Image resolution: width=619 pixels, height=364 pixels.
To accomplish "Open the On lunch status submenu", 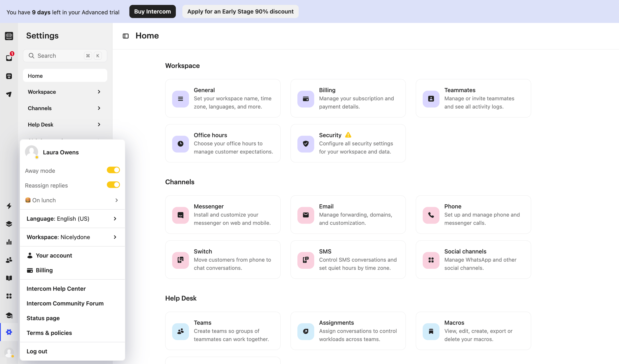I will (x=72, y=200).
